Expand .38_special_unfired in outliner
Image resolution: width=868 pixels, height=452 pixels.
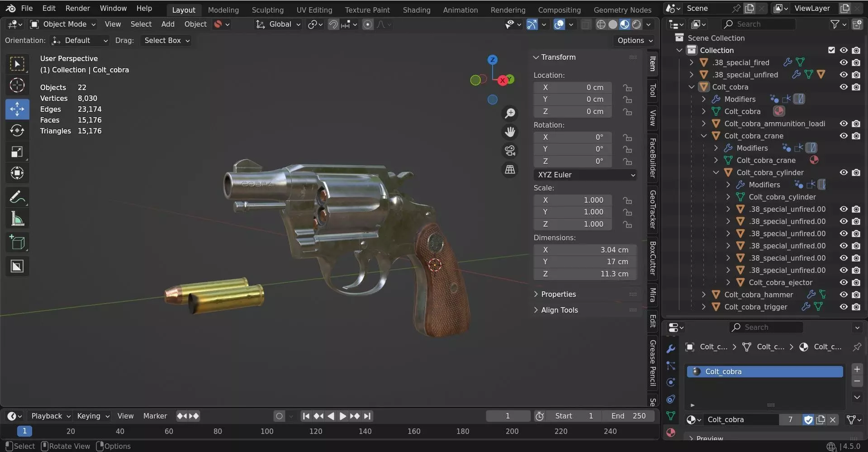point(691,75)
